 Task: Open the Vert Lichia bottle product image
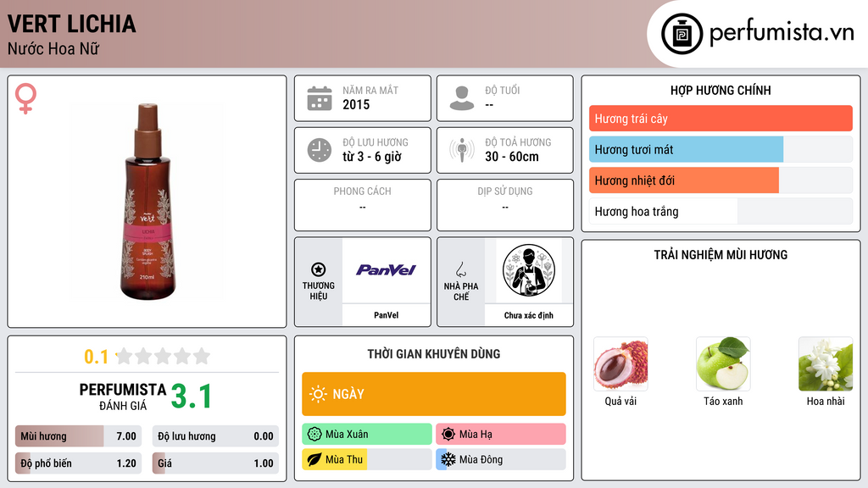pos(147,202)
